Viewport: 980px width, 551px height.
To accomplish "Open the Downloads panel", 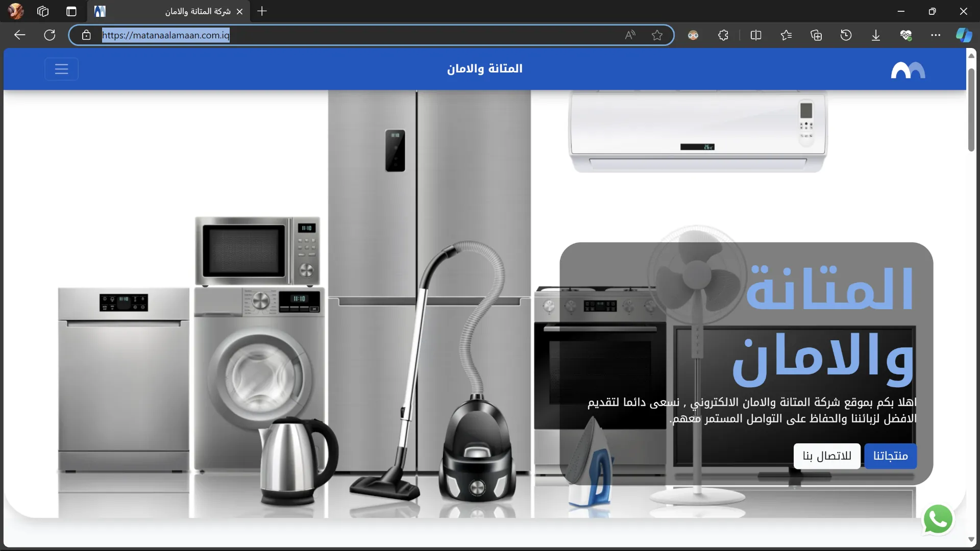I will click(876, 35).
